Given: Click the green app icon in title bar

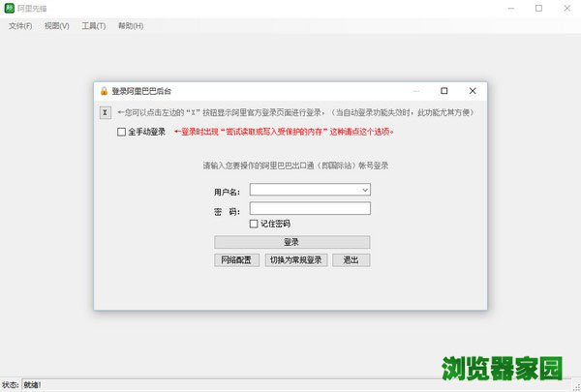Looking at the screenshot, I should [10, 9].
